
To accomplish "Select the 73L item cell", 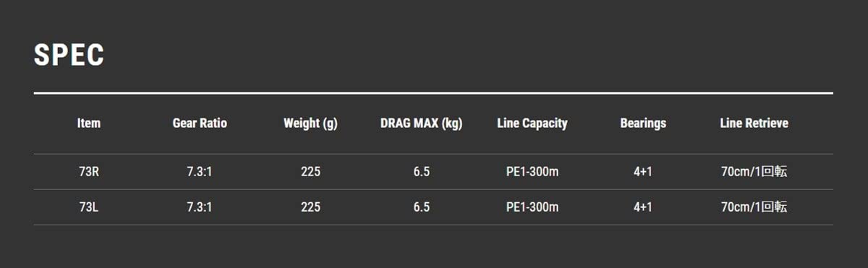I will click(x=89, y=207).
